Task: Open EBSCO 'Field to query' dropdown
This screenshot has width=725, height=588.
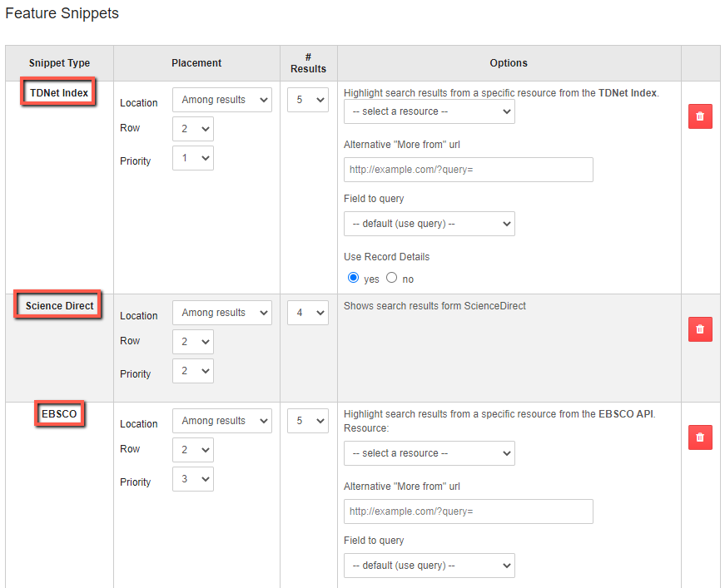Action: 429,566
